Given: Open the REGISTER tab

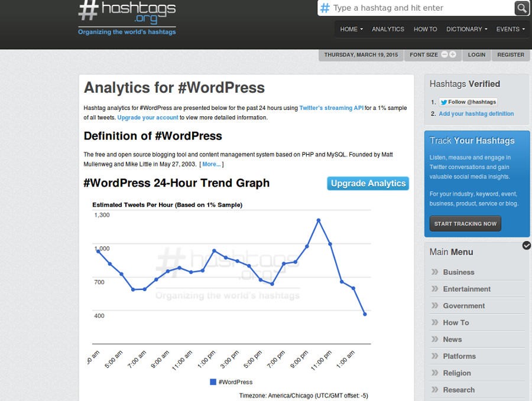Looking at the screenshot, I should pos(511,55).
